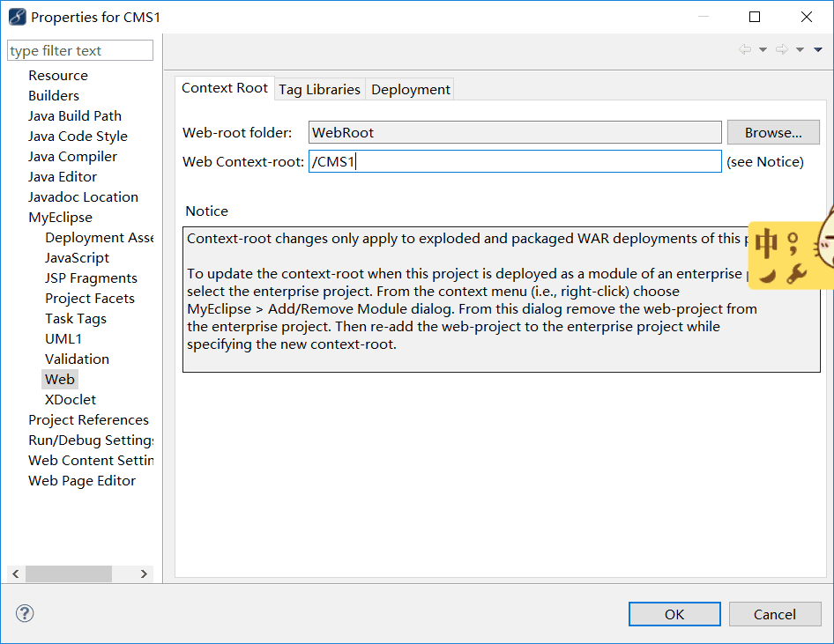Click the Web-root folder field

(515, 132)
